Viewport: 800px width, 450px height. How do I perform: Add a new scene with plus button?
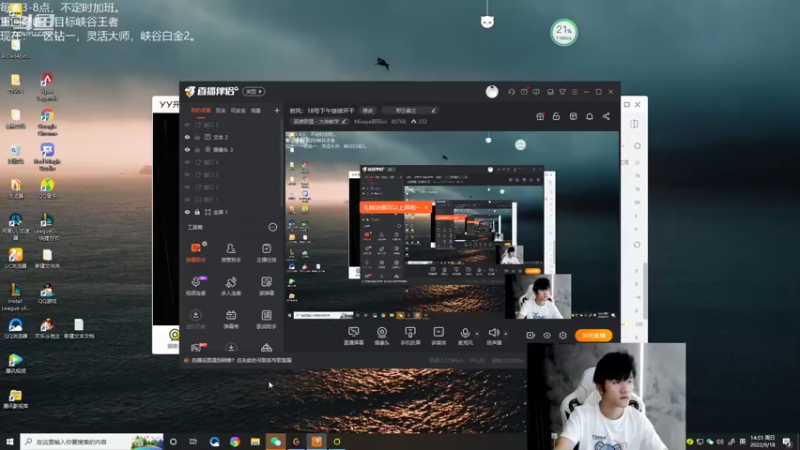(x=277, y=110)
